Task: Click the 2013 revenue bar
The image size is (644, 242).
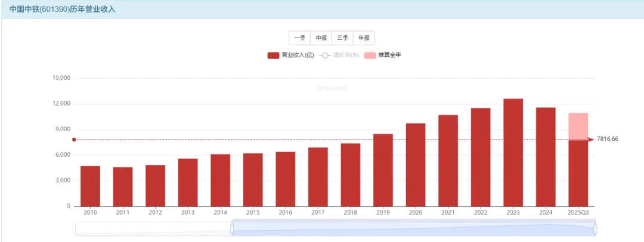Action: click(188, 182)
